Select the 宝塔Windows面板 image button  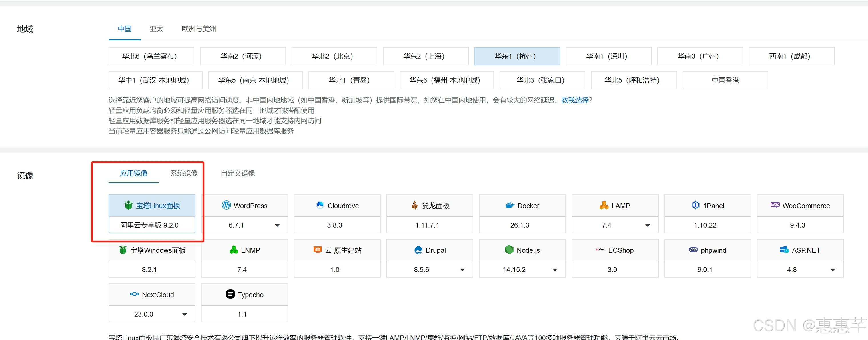tap(152, 250)
